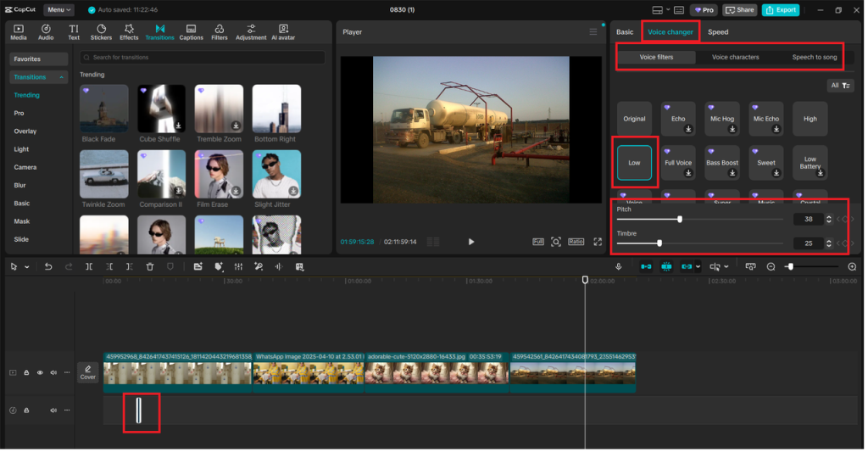Open the Filters panel
This screenshot has height=458, width=868.
220,32
